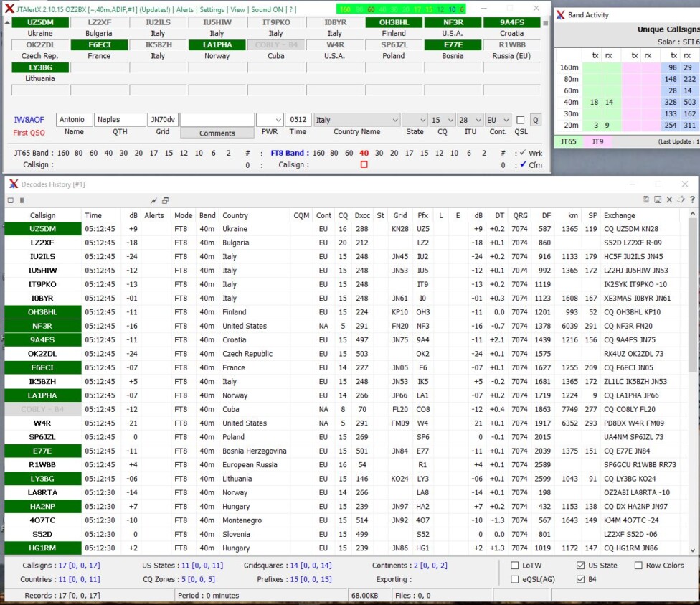Image resolution: width=700 pixels, height=605 pixels.
Task: Click the scroll-up arrow in Decodes History list
Action: pos(692,214)
